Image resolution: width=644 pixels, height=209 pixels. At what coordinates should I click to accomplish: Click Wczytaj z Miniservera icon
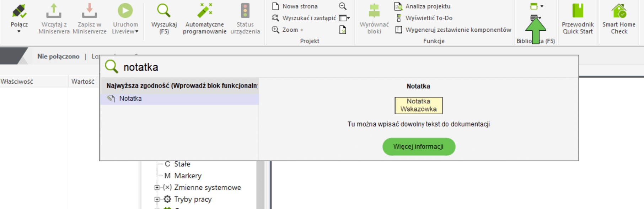(54, 12)
